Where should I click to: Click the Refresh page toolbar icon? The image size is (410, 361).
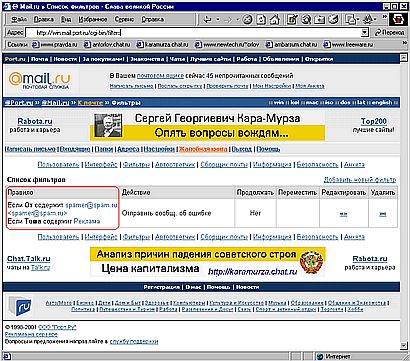[x=261, y=20]
